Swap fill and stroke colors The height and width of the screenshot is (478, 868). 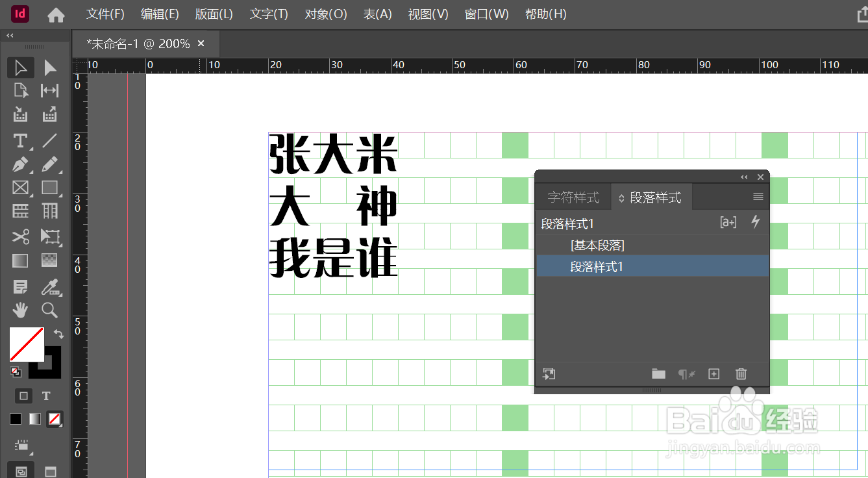58,334
